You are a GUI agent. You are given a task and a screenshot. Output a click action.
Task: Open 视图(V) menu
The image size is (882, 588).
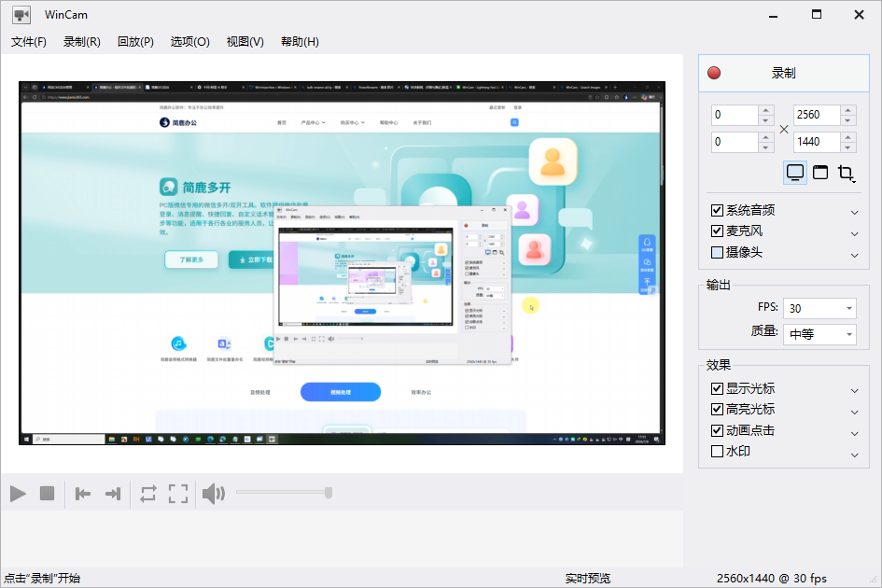click(x=245, y=42)
